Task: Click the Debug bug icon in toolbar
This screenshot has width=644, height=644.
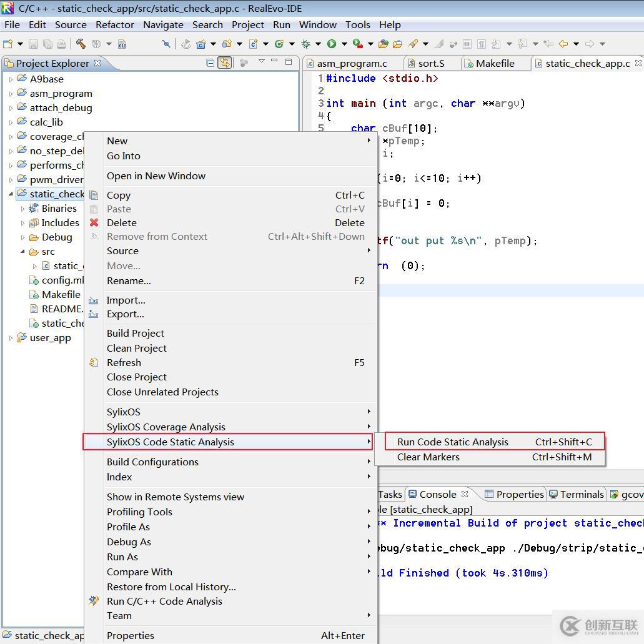Action: click(x=305, y=44)
